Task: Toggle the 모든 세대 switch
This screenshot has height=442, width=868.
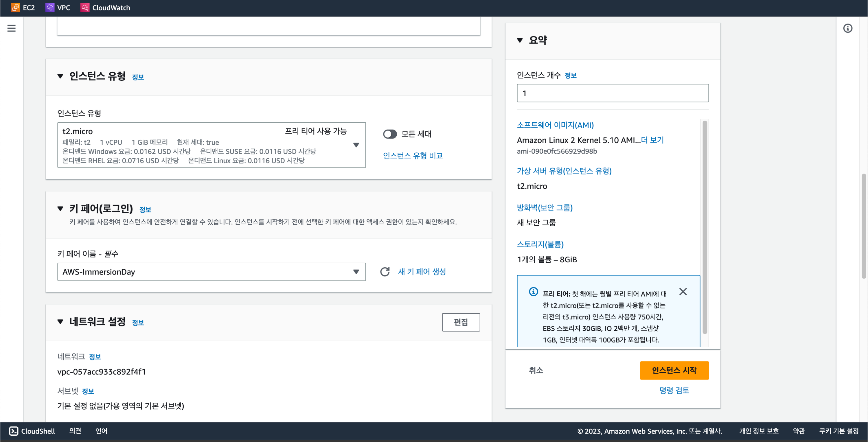Action: tap(390, 134)
